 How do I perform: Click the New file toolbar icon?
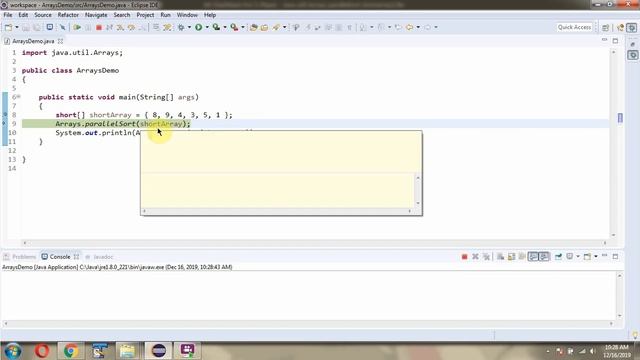tap(8, 27)
